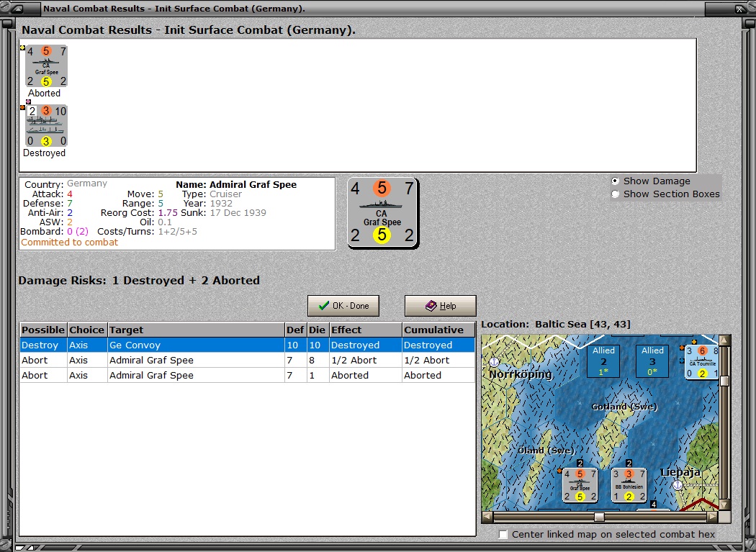Click the Allied 2 section box on map
Viewport: 756px width, 552px height.
click(603, 361)
